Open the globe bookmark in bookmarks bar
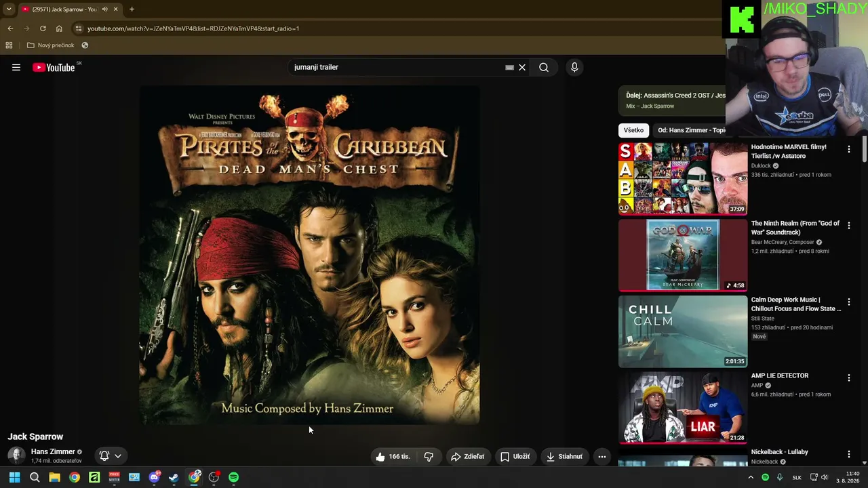The width and height of the screenshot is (868, 488). (x=85, y=45)
